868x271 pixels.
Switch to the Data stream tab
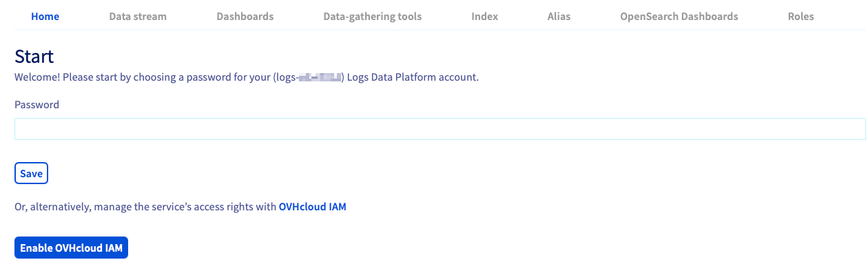tap(138, 16)
